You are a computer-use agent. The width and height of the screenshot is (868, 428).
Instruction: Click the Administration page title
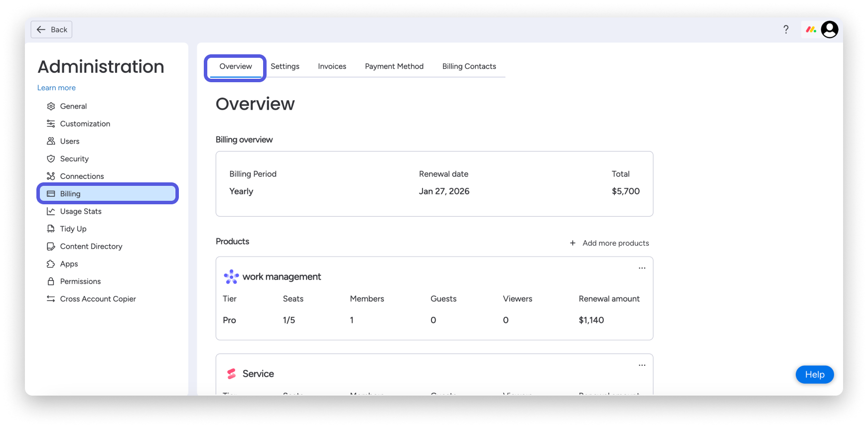tap(101, 66)
